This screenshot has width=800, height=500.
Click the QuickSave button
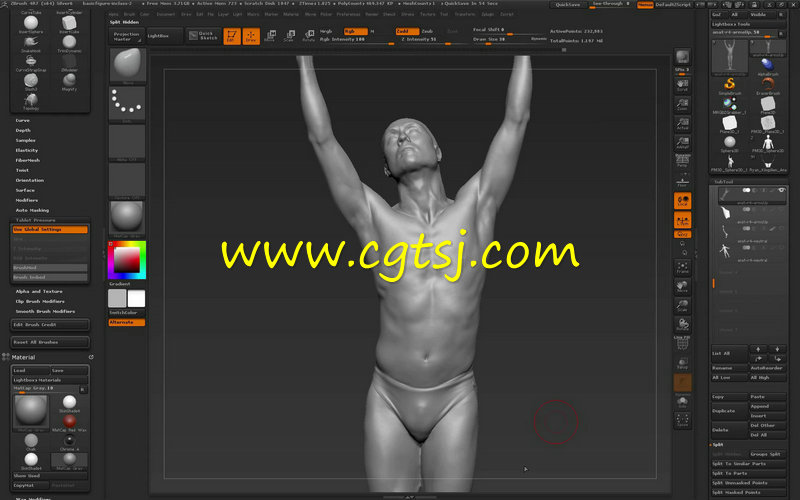click(x=568, y=5)
